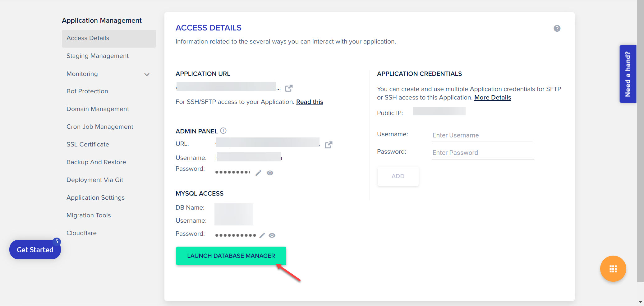This screenshot has width=644, height=306.
Task: Edit MySQL password pencil icon
Action: click(262, 235)
